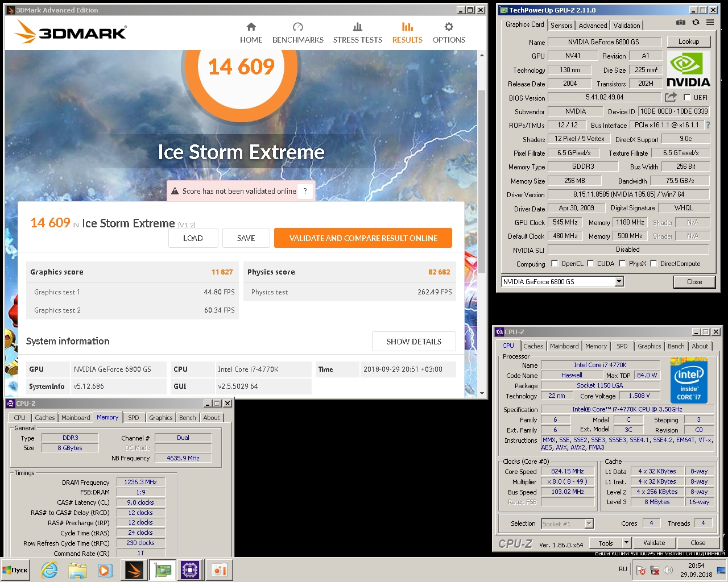Click the NVIDIA logo in GPU-Z
728x582 pixels.
(x=688, y=69)
